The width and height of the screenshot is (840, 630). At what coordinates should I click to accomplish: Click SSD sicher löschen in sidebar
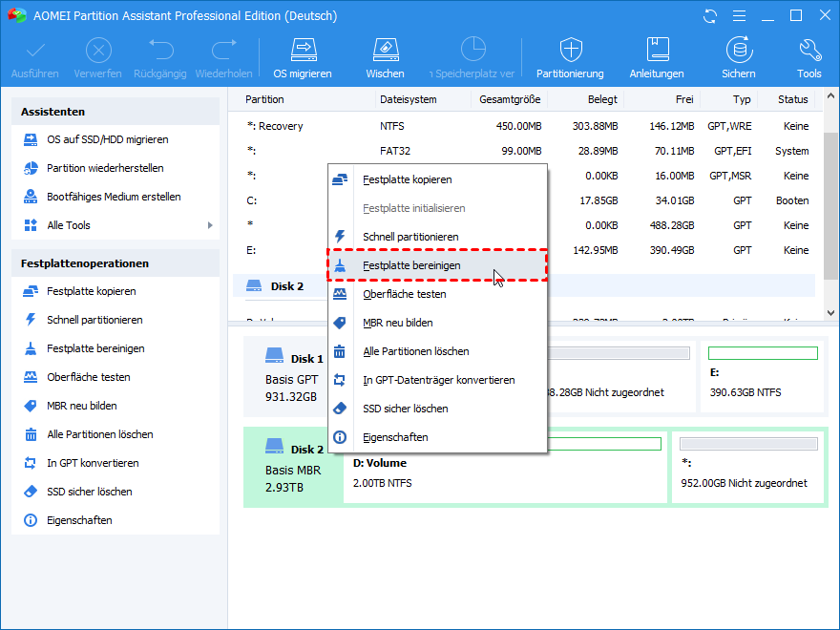click(x=90, y=492)
